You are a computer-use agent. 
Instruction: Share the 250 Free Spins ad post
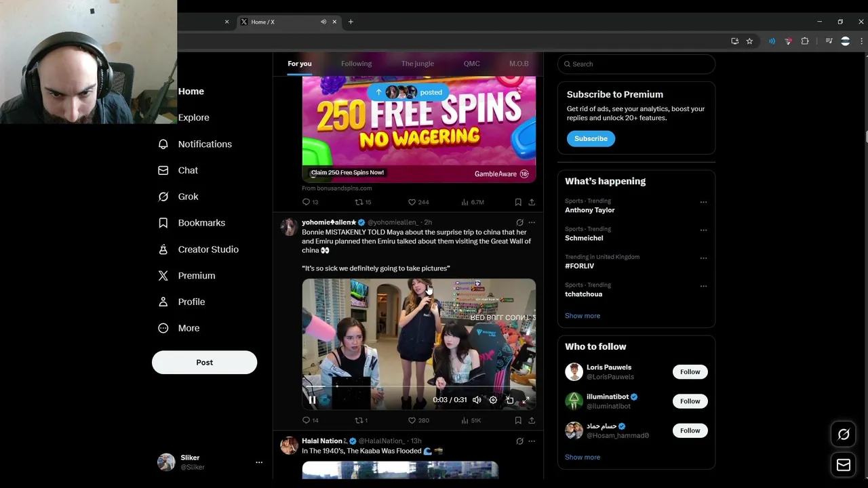(532, 202)
